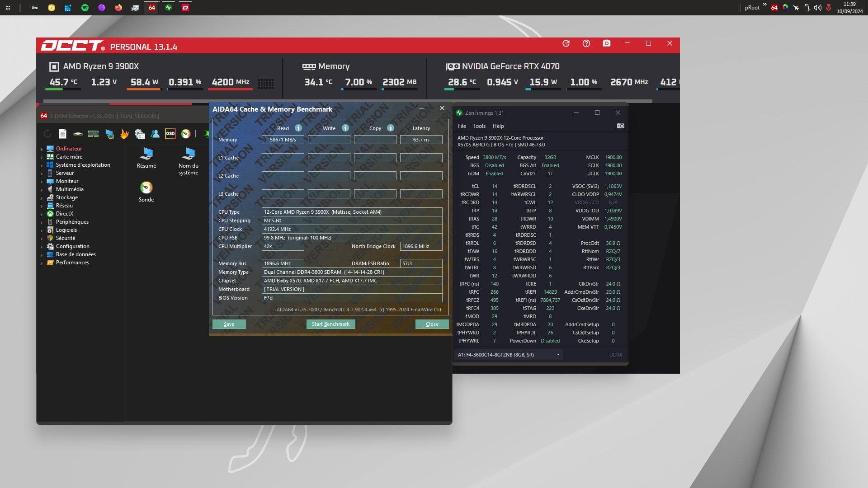The image size is (868, 488).
Task: Click the Copy info icon in benchmark
Action: point(391,128)
